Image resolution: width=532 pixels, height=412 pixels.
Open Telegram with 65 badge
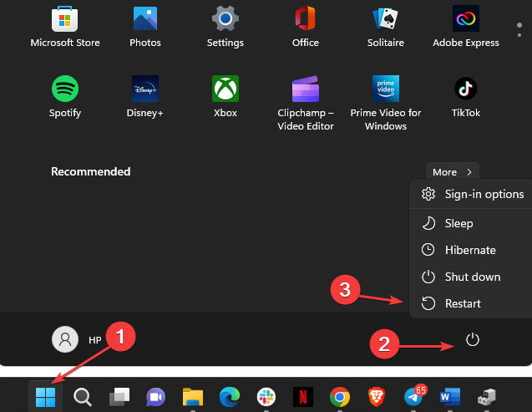pos(414,396)
